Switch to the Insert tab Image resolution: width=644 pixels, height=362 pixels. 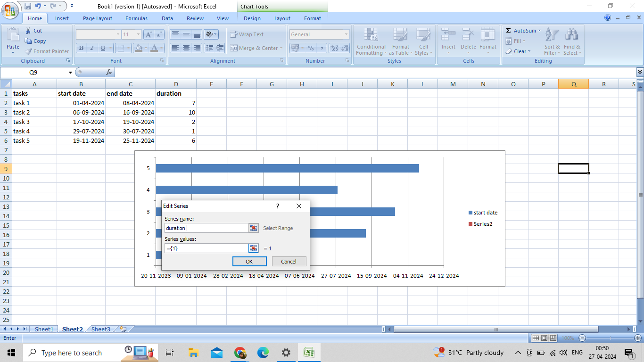62,18
